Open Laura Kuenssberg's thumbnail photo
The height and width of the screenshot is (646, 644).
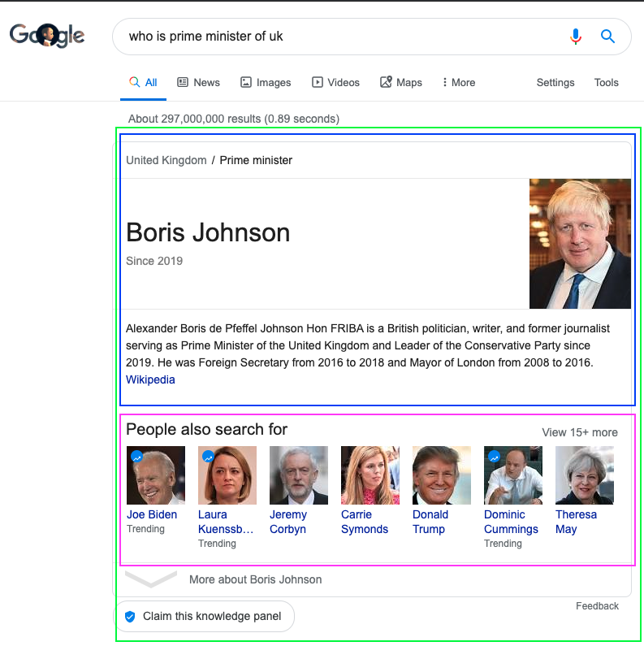coord(227,475)
